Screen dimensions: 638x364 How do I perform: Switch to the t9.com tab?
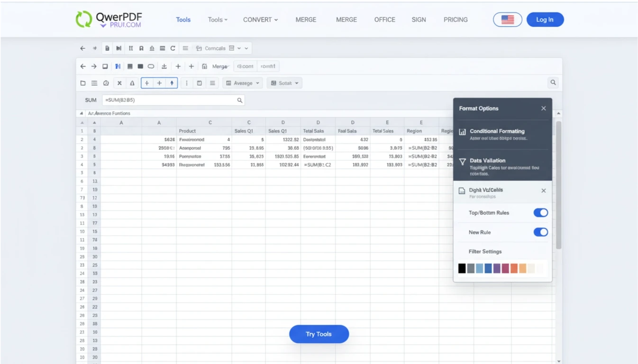[246, 66]
